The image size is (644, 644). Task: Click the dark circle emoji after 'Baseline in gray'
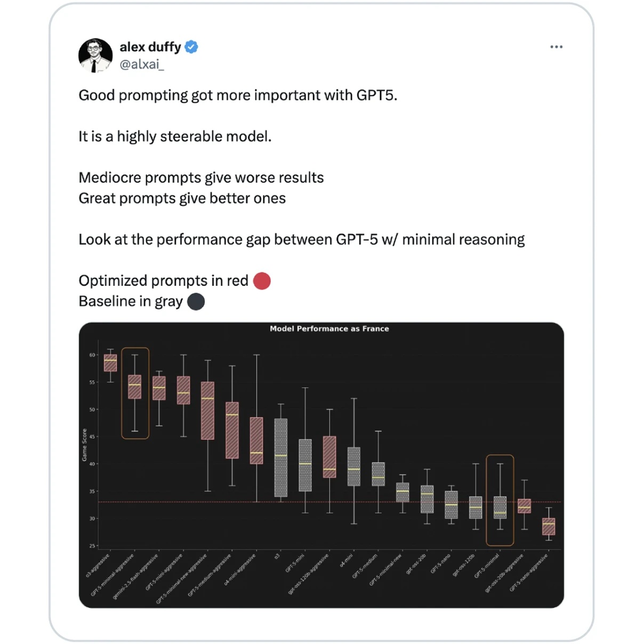196,301
